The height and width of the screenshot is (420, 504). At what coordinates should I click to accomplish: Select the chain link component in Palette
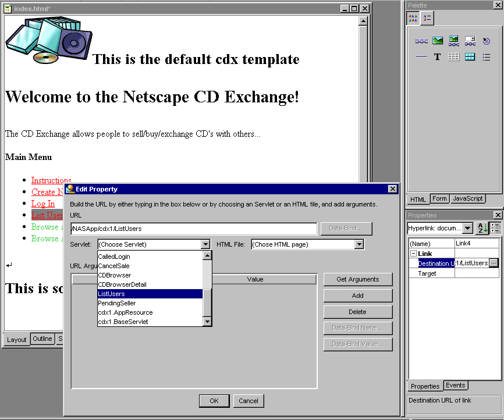421,41
